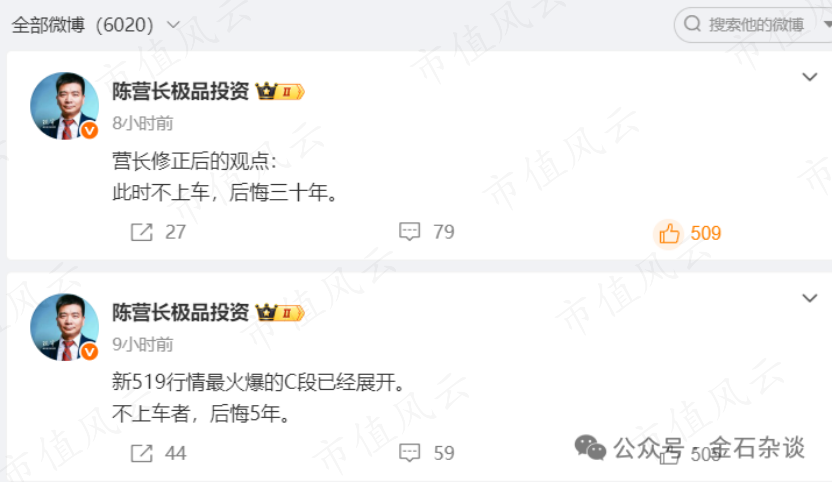Image resolution: width=832 pixels, height=482 pixels.
Task: Open the second post's profile avatar
Action: pyautogui.click(x=64, y=327)
